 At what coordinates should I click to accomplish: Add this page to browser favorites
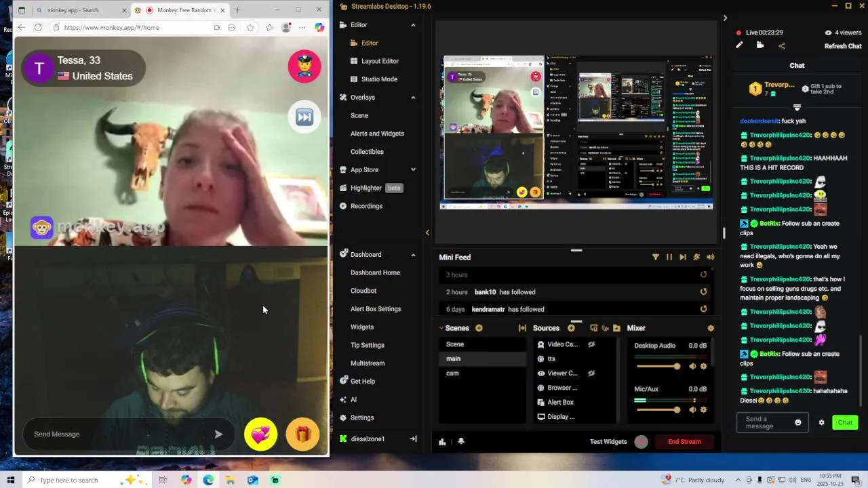[250, 27]
